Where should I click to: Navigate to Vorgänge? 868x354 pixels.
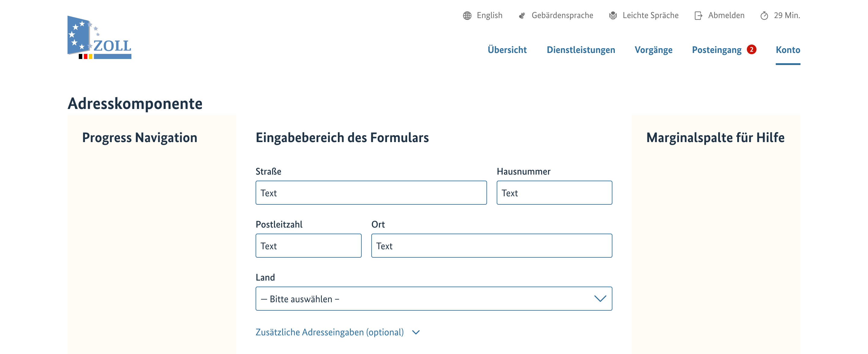[x=653, y=50]
